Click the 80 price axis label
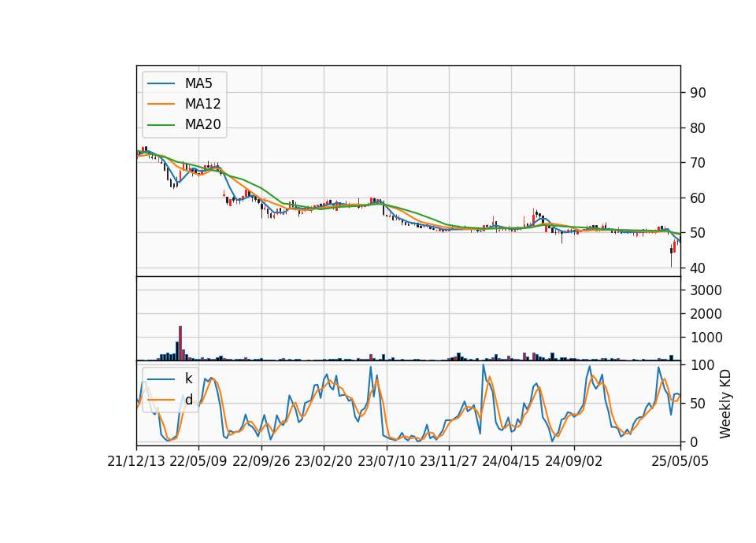Image resolution: width=756 pixels, height=543 pixels. click(698, 128)
